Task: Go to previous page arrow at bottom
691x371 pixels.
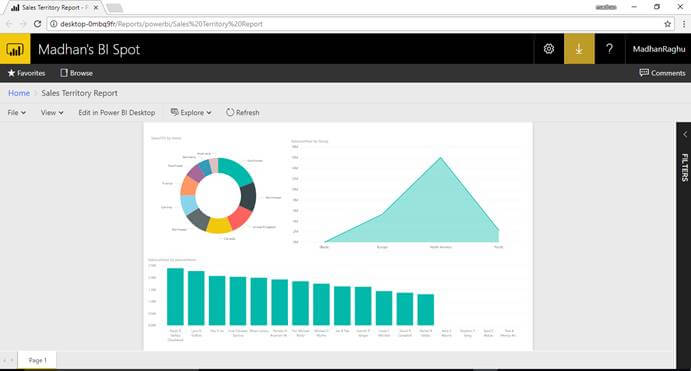Action: [x=5, y=360]
